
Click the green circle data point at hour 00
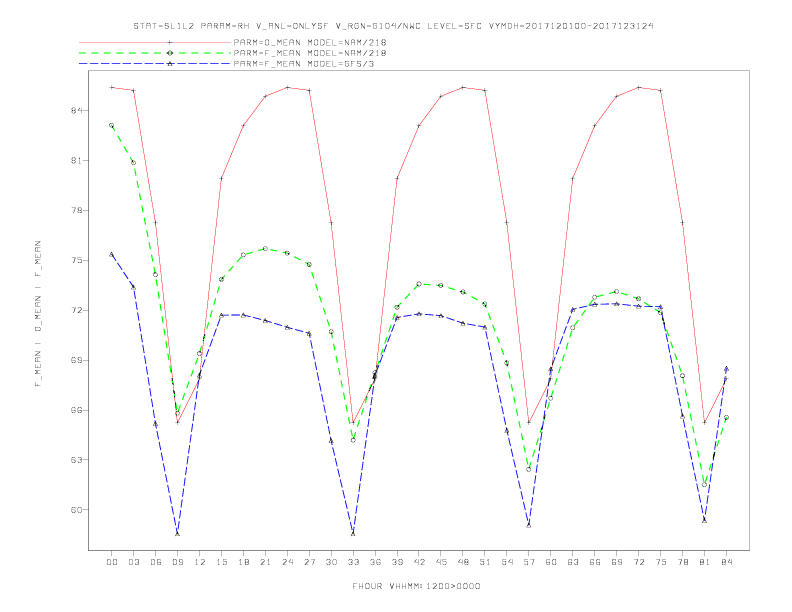pos(112,125)
